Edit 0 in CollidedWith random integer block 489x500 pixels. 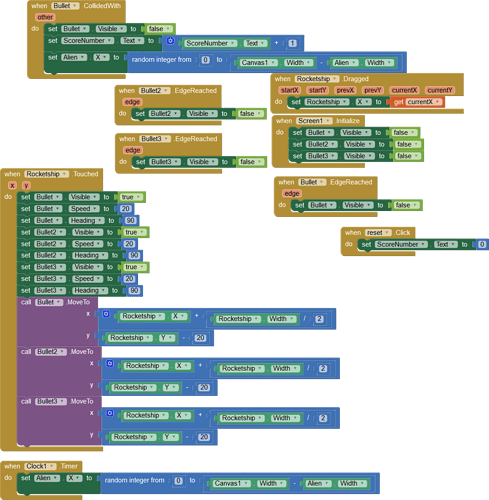(x=205, y=60)
